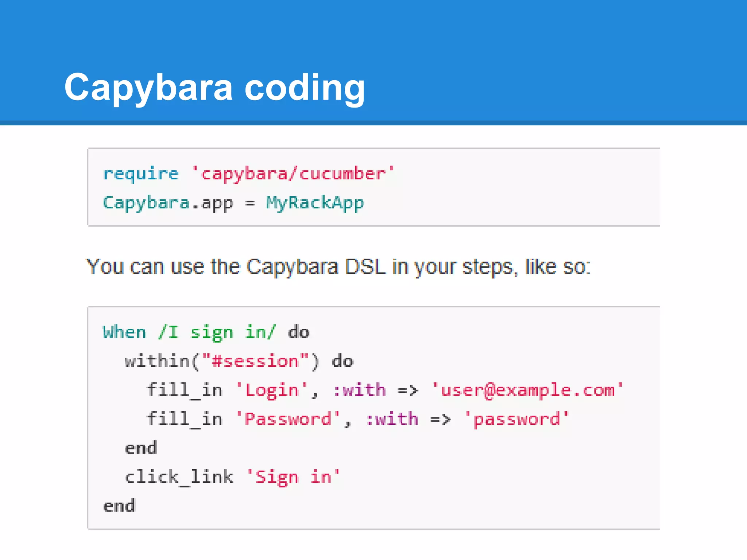Click the 'Capybara.app = MyRackApp' line
This screenshot has width=747, height=560.
(x=233, y=203)
